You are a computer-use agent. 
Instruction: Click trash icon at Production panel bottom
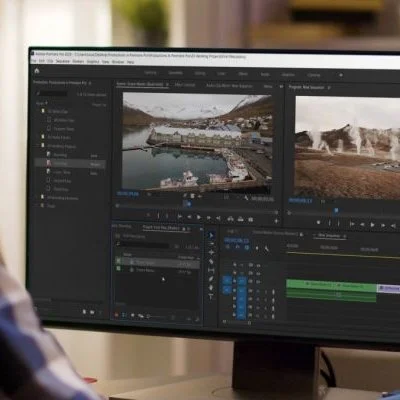(x=100, y=312)
